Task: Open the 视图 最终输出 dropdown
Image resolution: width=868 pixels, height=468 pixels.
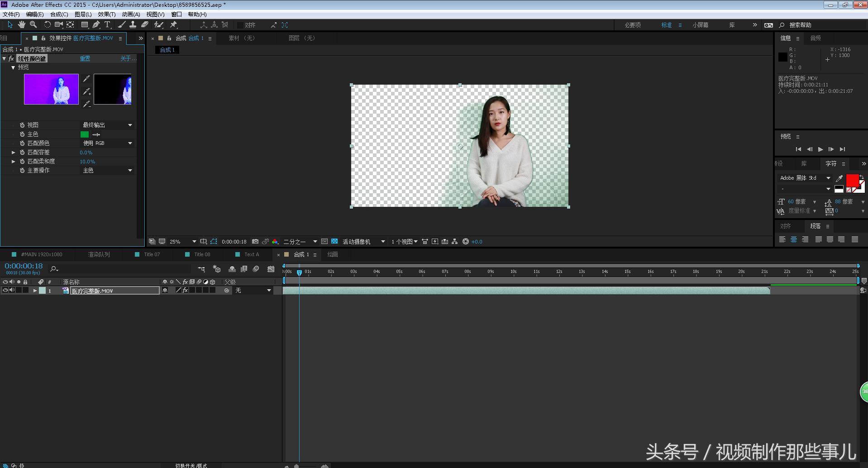Action: (107, 125)
